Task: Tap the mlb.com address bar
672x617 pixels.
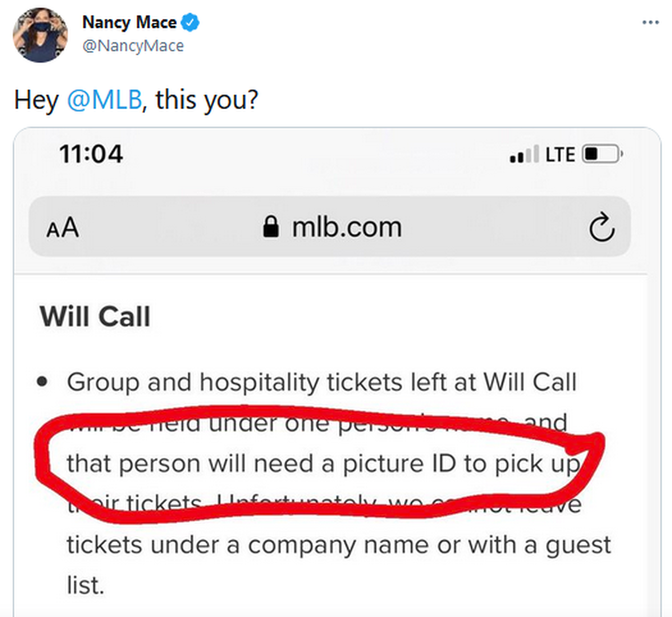Action: (346, 227)
